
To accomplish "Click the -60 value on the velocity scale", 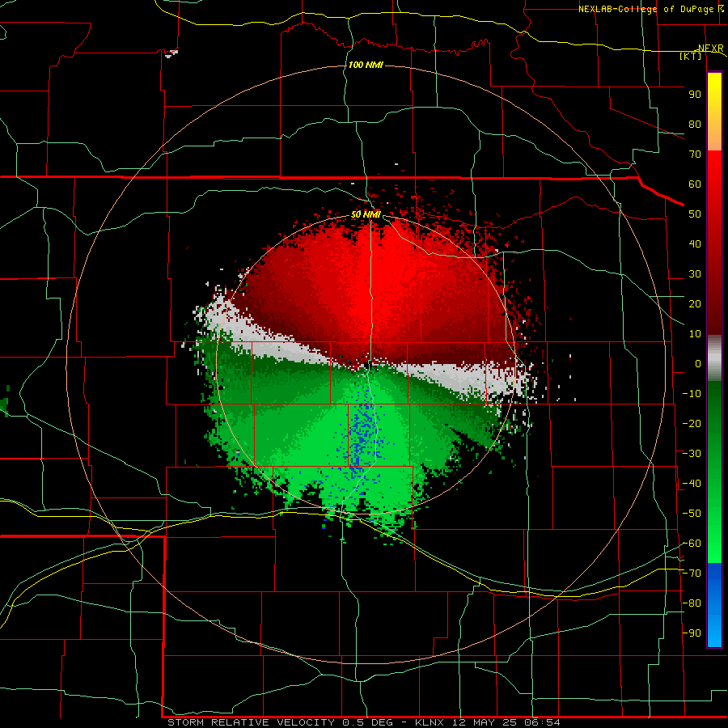I will pos(692,544).
